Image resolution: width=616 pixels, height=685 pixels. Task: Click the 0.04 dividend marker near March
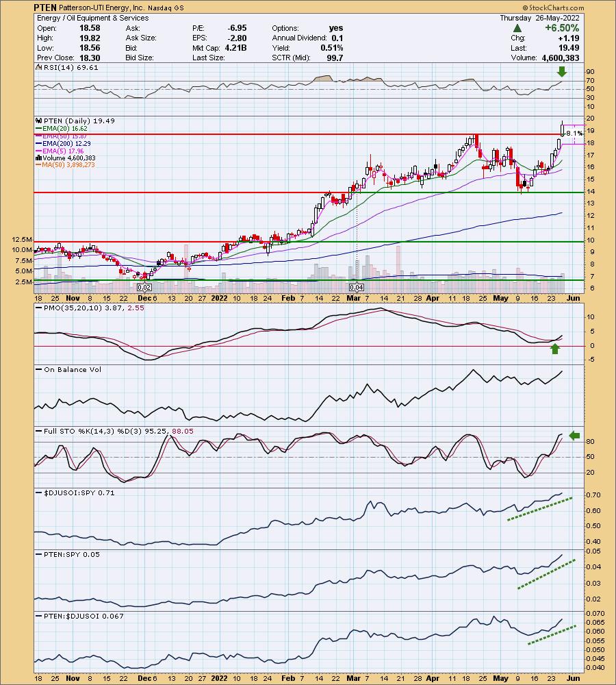pyautogui.click(x=357, y=288)
